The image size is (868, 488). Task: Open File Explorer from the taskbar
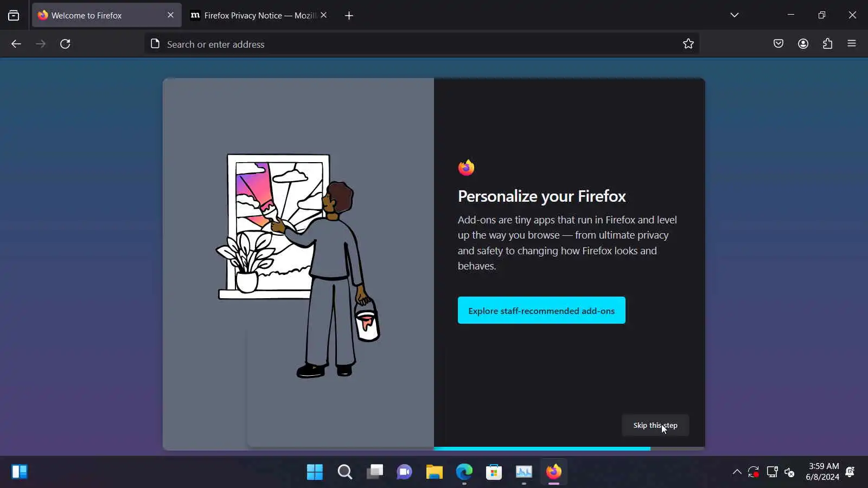click(x=434, y=472)
